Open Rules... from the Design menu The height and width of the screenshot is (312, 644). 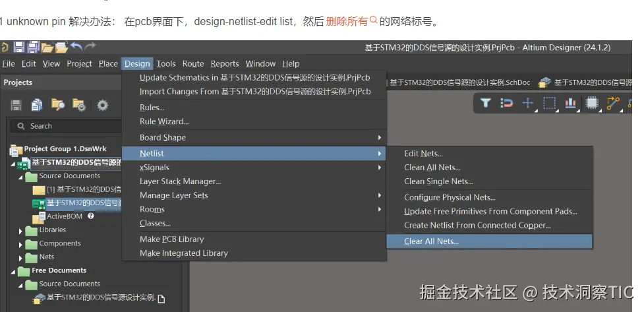[x=254, y=108]
